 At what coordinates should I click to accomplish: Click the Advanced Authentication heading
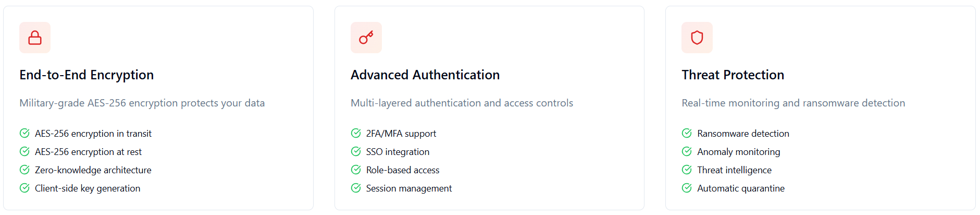425,75
